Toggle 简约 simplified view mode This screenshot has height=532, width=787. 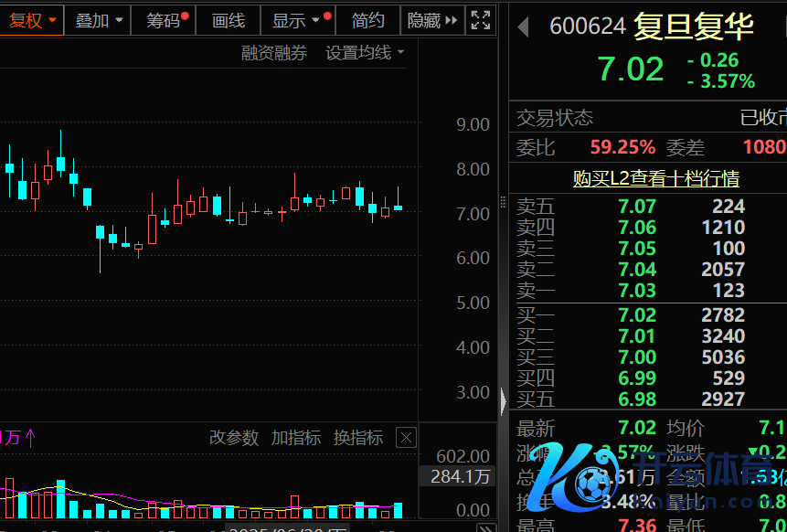367,20
